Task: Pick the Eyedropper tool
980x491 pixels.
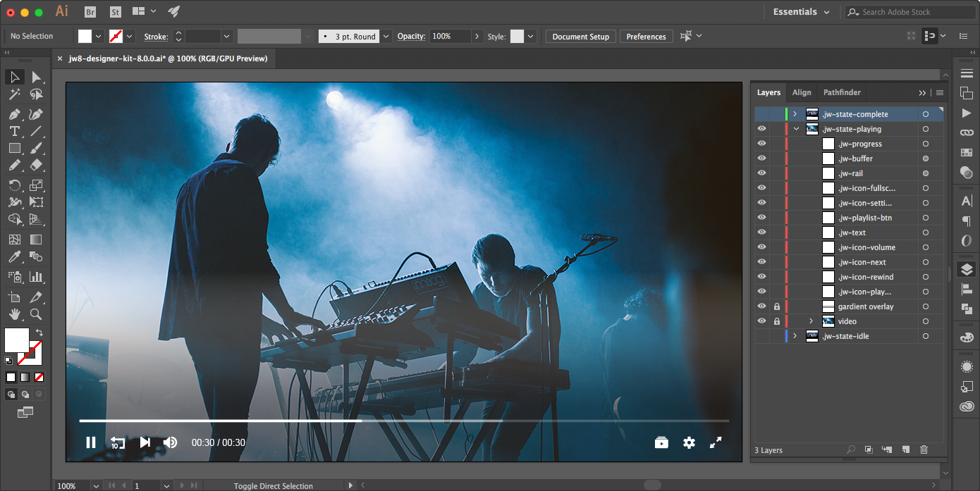Action: point(14,257)
